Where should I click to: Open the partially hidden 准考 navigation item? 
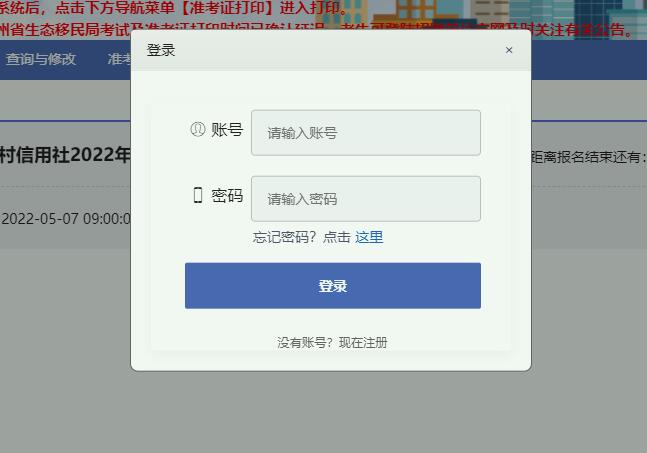tap(119, 59)
